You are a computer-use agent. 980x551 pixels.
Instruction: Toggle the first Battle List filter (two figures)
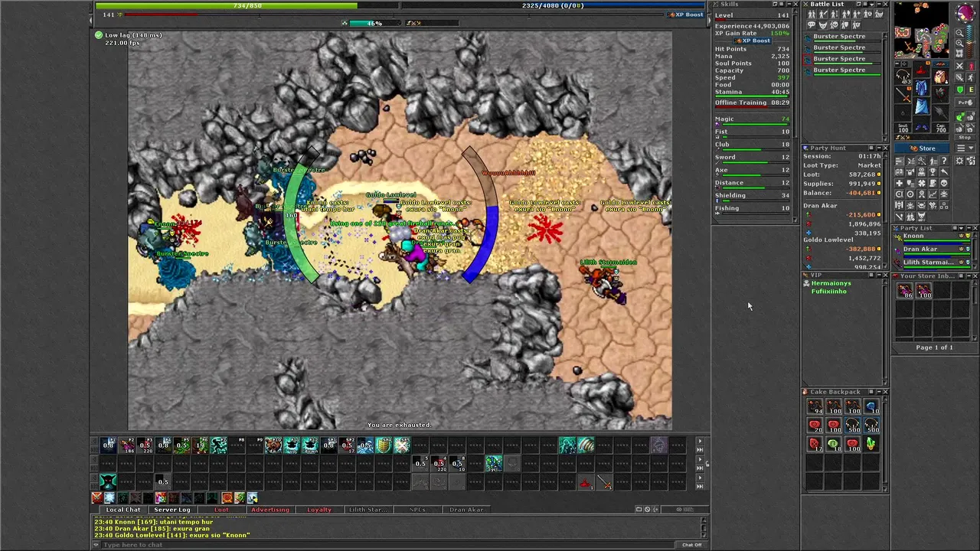812,14
